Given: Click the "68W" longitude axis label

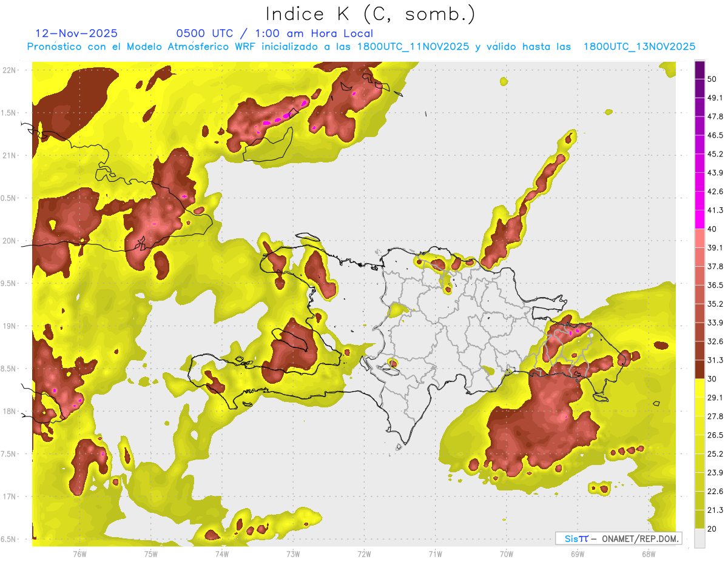Looking at the screenshot, I should coord(649,554).
